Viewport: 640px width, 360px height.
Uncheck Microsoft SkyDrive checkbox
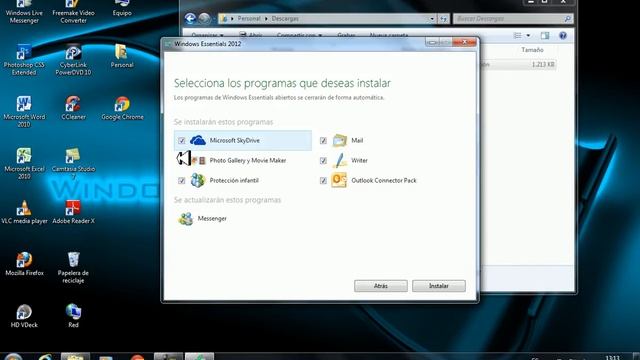182,140
